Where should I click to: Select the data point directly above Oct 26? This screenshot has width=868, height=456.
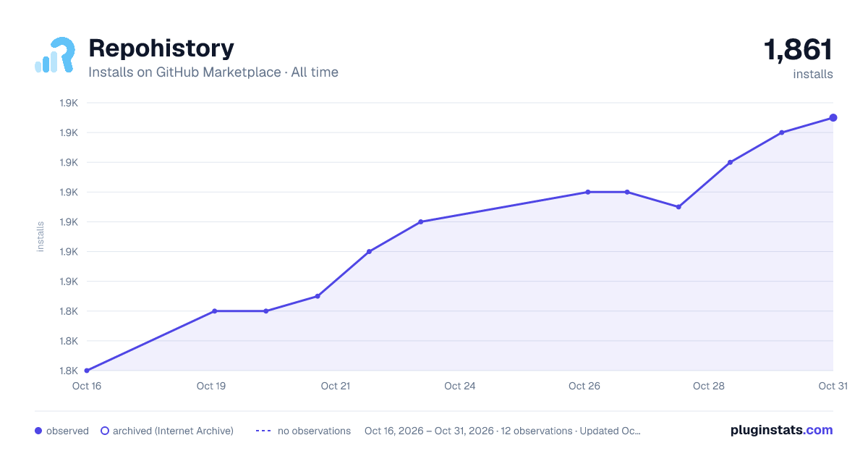tap(588, 192)
